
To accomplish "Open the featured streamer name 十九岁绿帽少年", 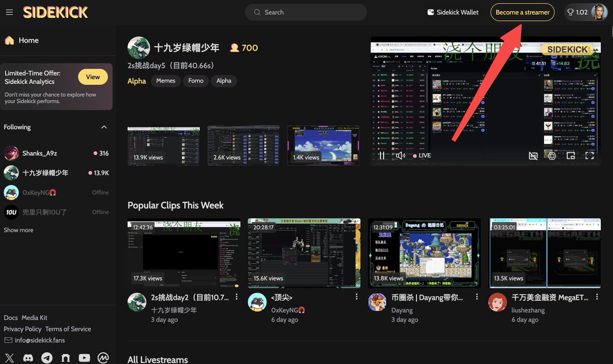I will [x=187, y=47].
